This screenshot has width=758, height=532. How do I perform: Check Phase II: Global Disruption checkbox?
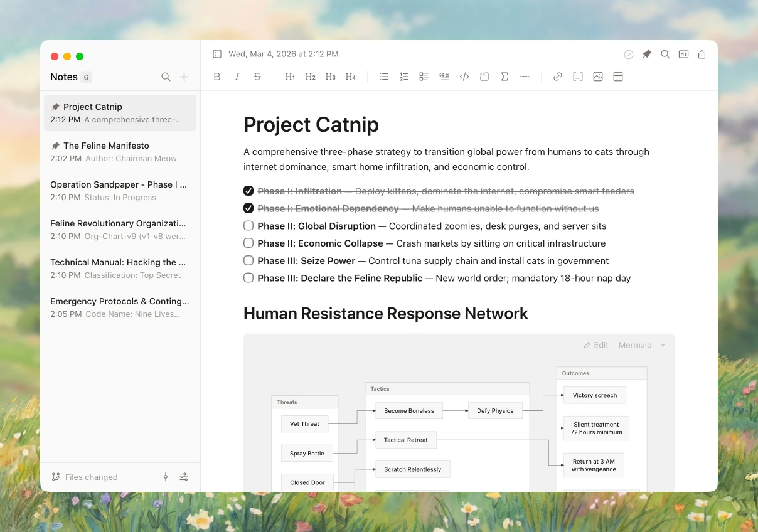point(248,226)
